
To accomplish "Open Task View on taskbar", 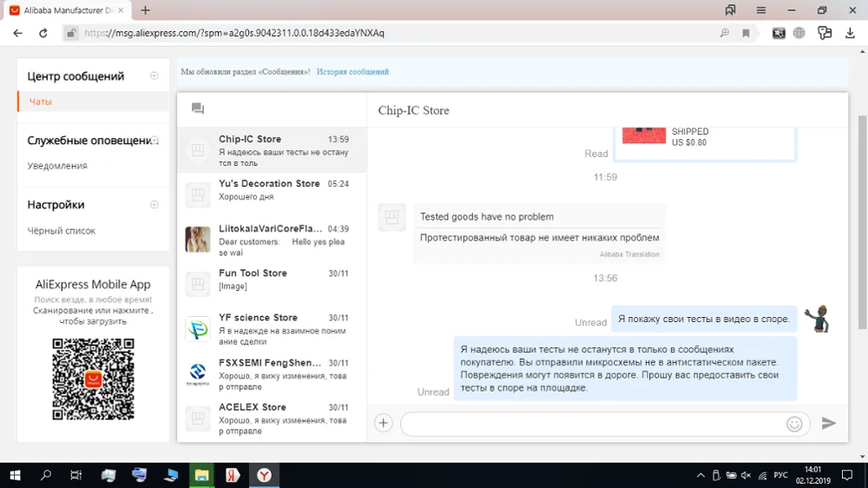I will click(x=76, y=475).
